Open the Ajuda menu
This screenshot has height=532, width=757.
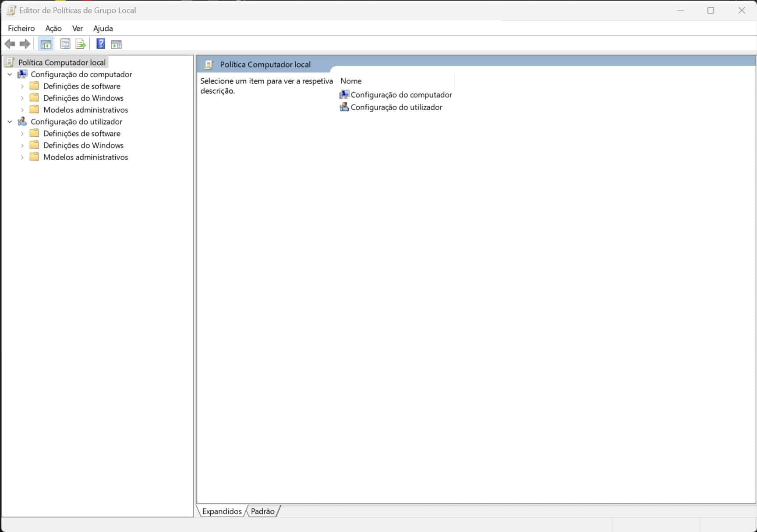103,28
